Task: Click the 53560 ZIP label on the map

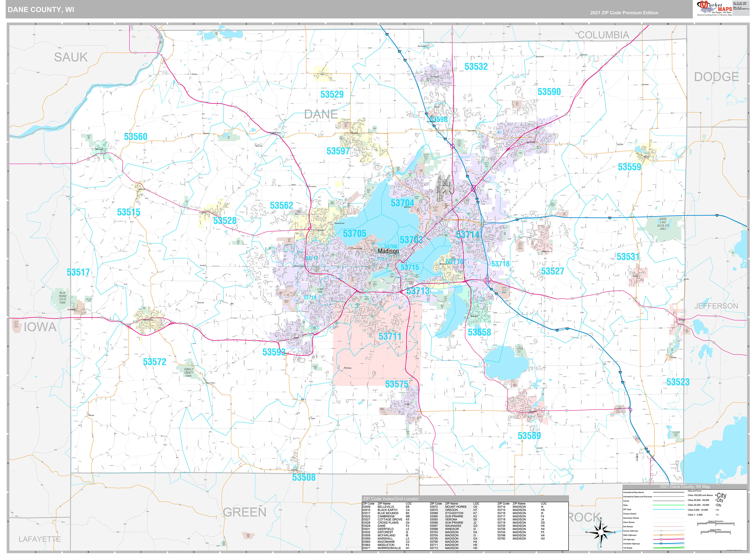Action: 136,137
